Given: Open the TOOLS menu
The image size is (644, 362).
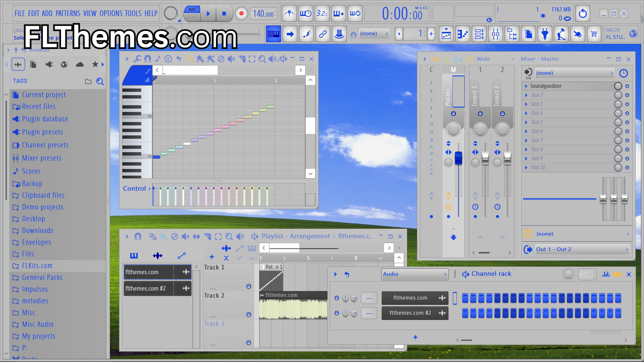Looking at the screenshot, I should coord(133,13).
